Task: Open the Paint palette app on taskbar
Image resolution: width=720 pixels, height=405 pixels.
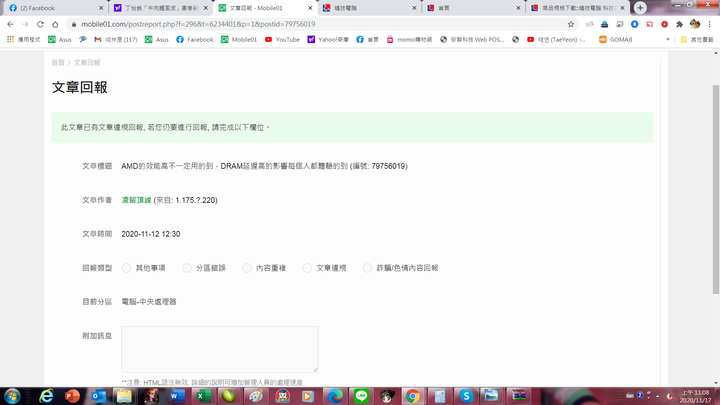Action: [x=256, y=396]
